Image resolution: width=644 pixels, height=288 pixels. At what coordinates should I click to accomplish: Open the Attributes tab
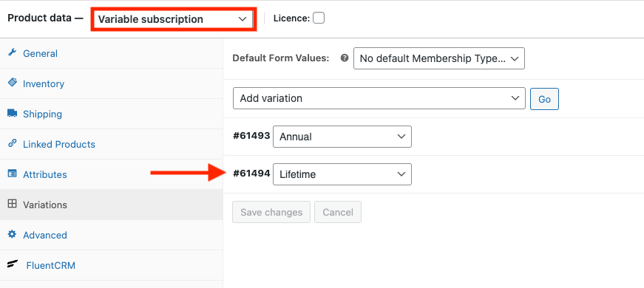[x=112, y=174]
